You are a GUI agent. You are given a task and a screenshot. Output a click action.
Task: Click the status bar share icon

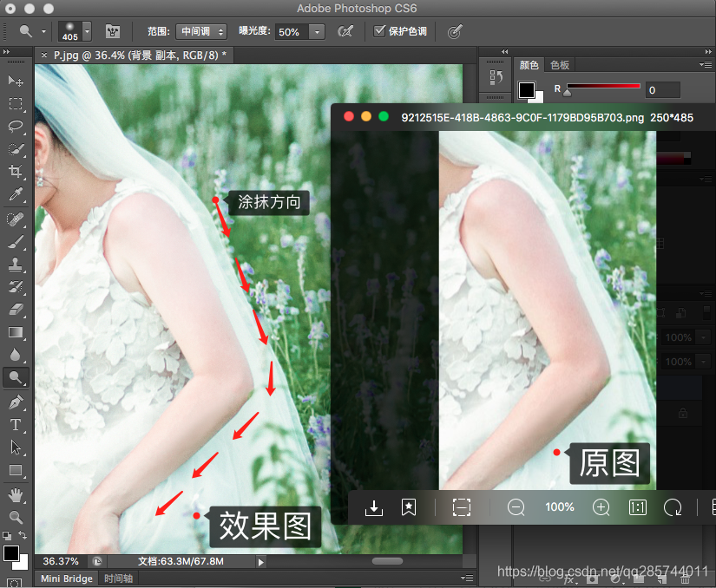(97, 561)
